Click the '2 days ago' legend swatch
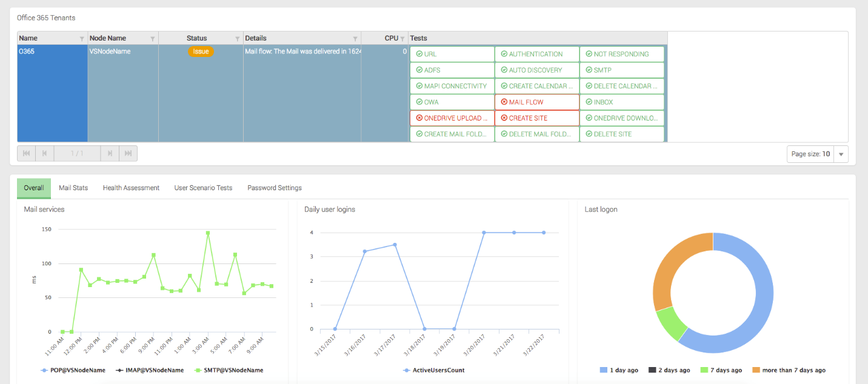The image size is (868, 384). pos(652,370)
